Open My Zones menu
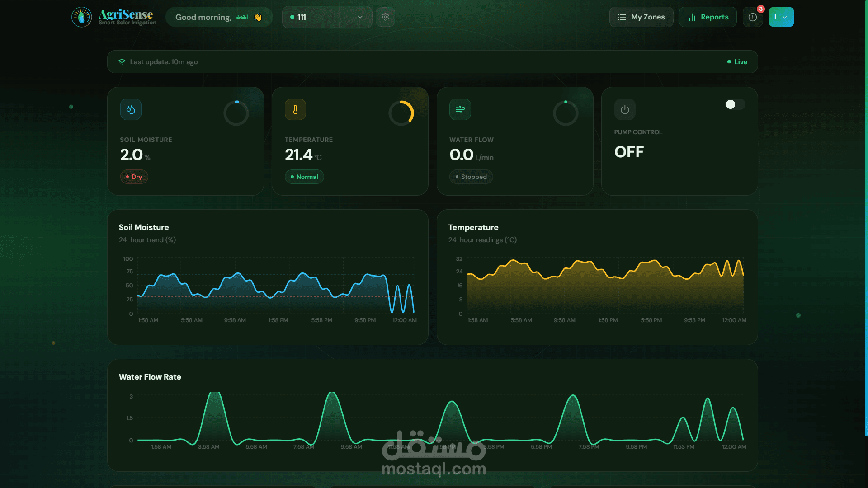Image resolution: width=868 pixels, height=488 pixels. [x=641, y=17]
